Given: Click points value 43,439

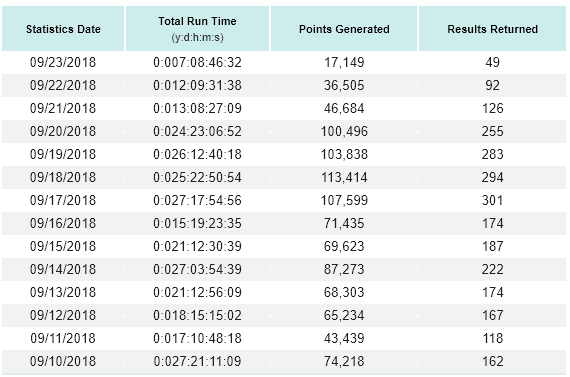Looking at the screenshot, I should (344, 338).
